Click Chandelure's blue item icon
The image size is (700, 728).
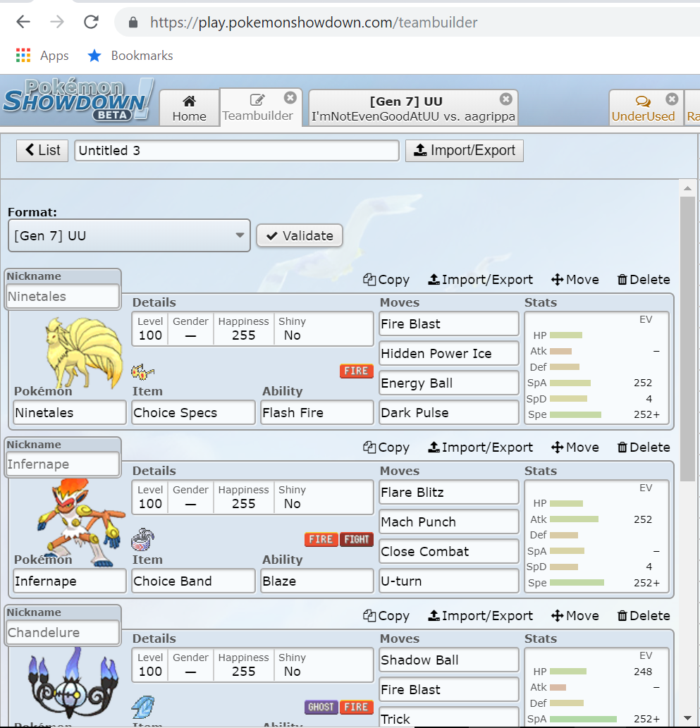[x=142, y=708]
